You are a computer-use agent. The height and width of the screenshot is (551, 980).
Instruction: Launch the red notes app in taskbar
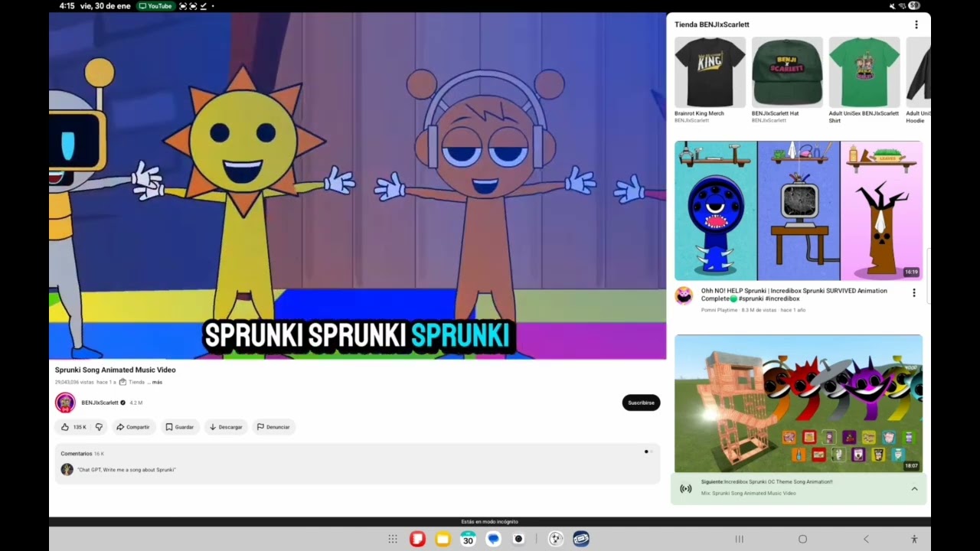coord(417,539)
